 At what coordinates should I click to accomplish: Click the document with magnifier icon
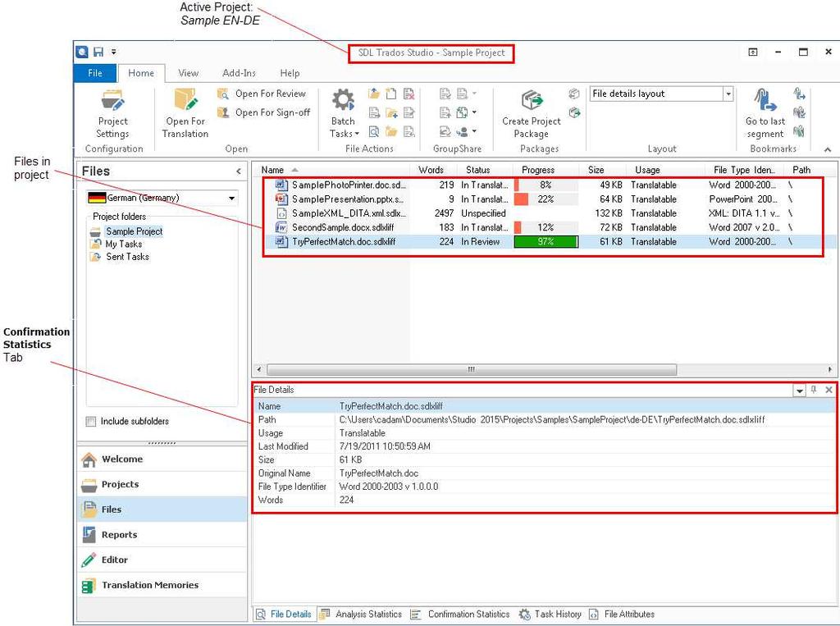pos(374,131)
